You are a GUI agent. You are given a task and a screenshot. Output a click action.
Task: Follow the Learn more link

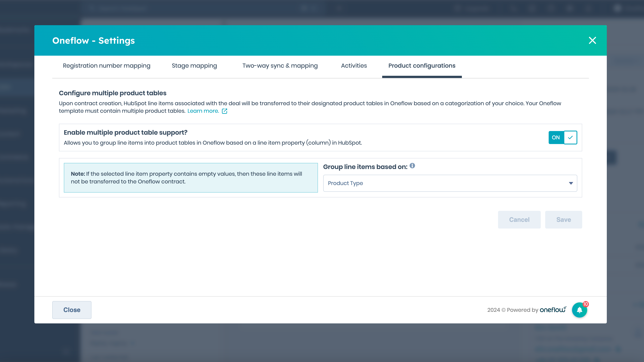pyautogui.click(x=203, y=111)
